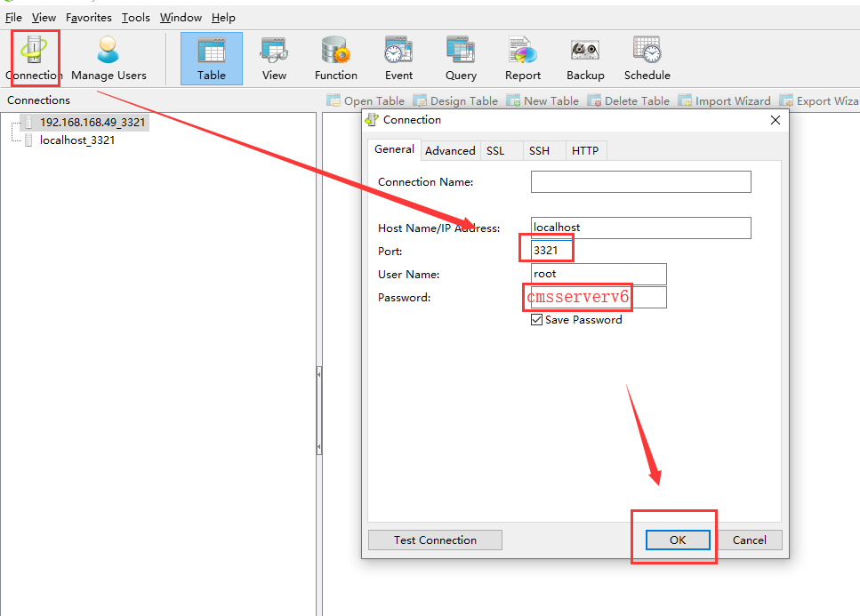Click the Connections panel header

point(38,100)
